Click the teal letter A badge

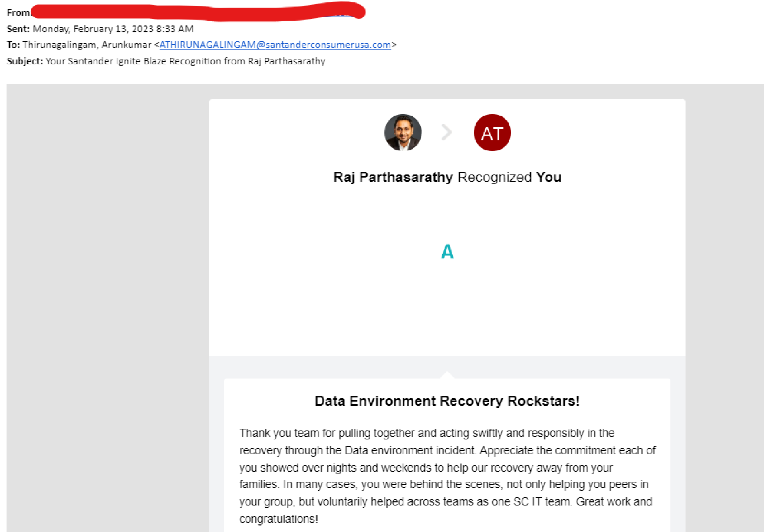pyautogui.click(x=447, y=252)
